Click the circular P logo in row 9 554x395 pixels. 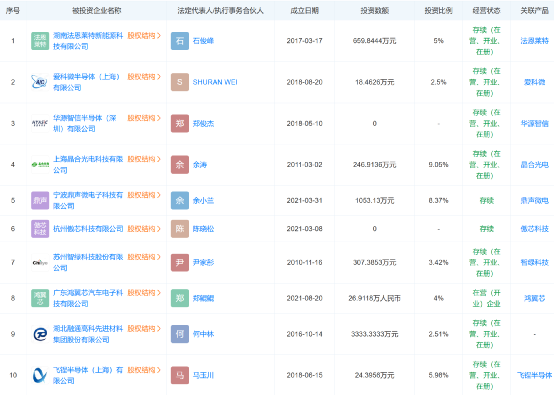tap(40, 334)
